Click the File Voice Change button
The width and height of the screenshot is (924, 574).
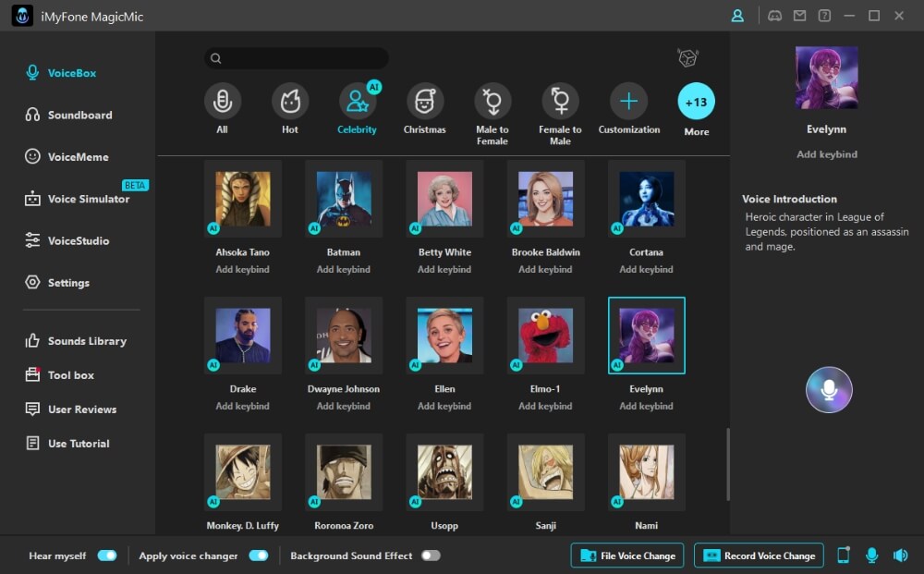click(x=627, y=556)
